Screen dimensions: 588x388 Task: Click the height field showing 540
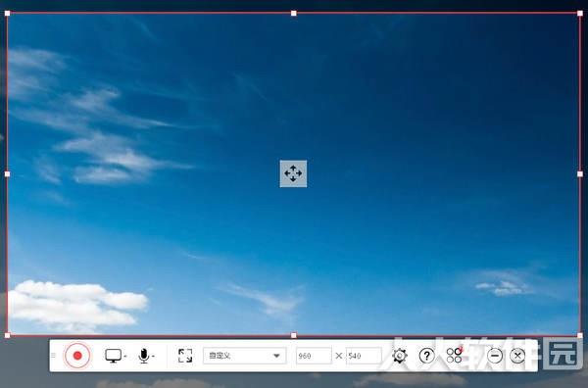(364, 356)
